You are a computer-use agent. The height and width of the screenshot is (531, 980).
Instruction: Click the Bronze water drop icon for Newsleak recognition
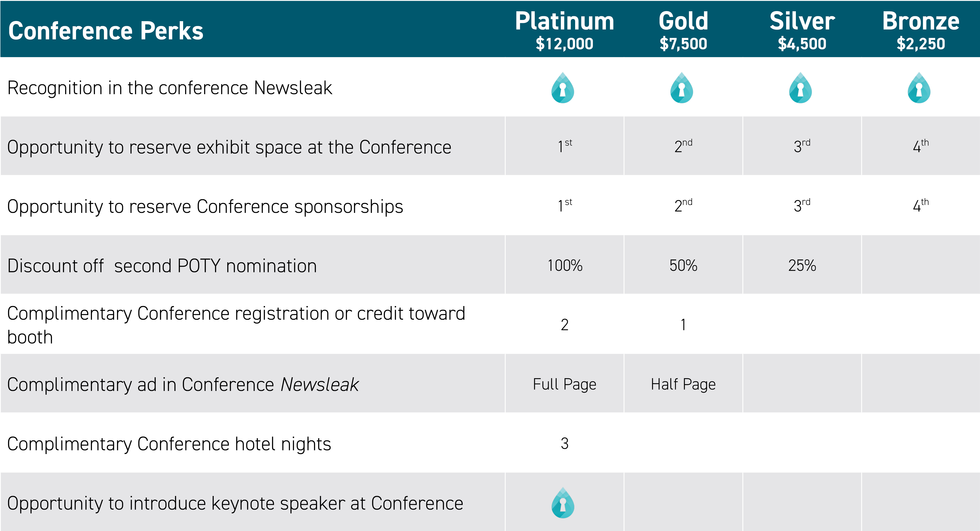click(919, 87)
